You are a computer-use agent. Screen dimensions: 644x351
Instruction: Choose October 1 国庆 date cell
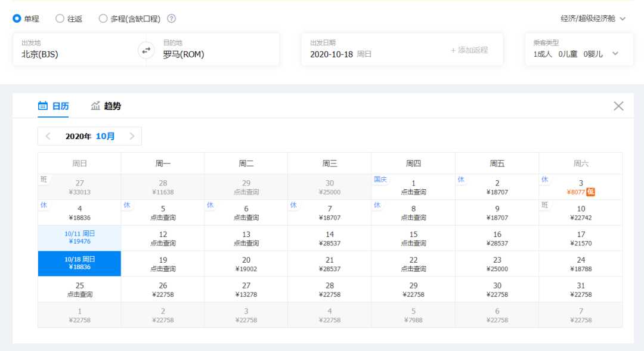(413, 187)
